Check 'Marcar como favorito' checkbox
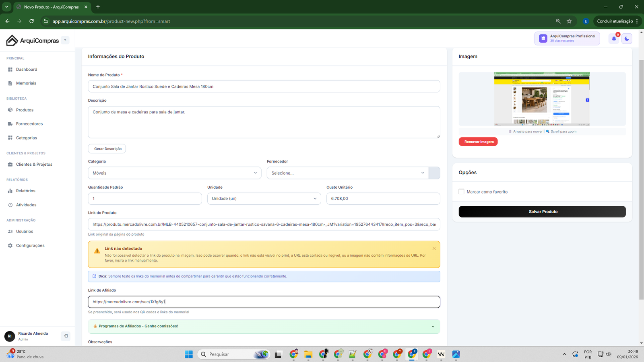The width and height of the screenshot is (644, 362). pos(461,192)
